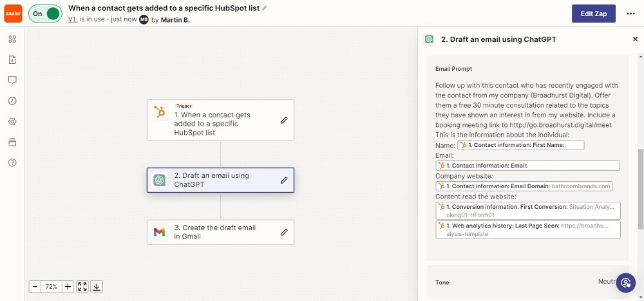Rename the Zap via pencil icon beside title

[x=265, y=8]
